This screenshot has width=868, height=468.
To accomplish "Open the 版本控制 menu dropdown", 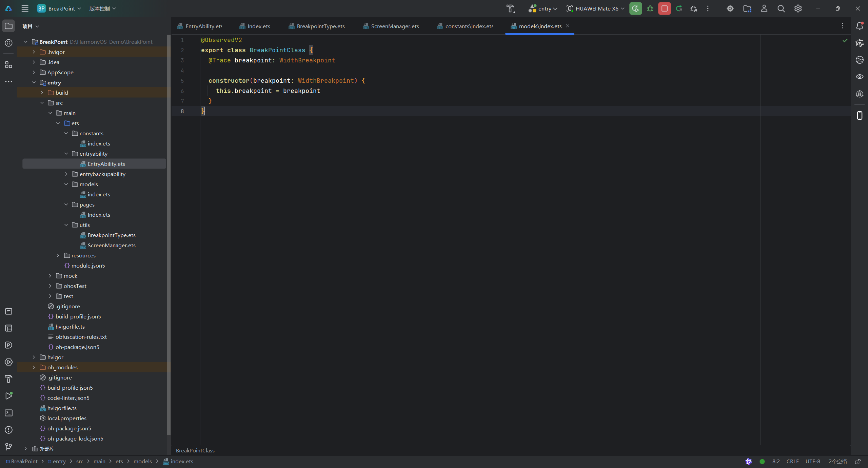I will click(102, 8).
